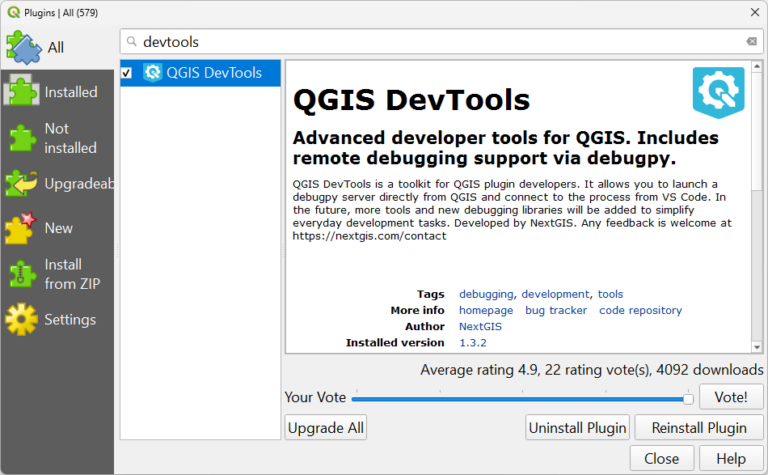Click the Reinstall Plugin button

(x=699, y=428)
